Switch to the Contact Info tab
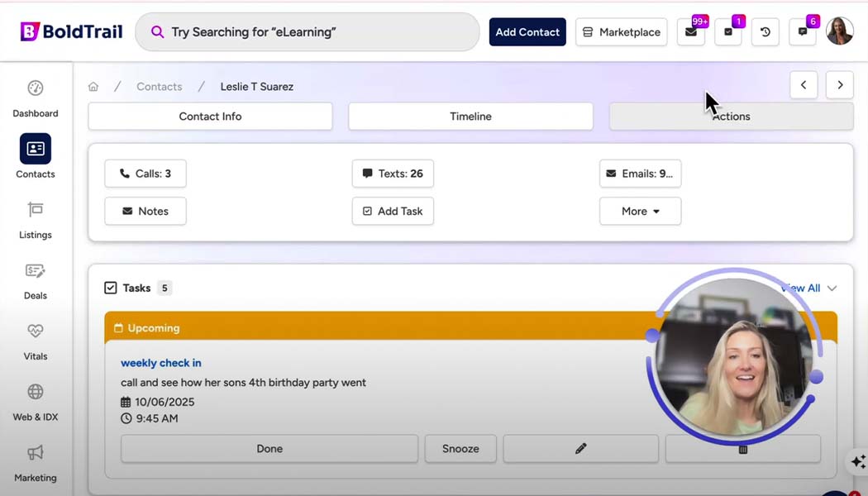The height and width of the screenshot is (496, 868). pos(210,117)
